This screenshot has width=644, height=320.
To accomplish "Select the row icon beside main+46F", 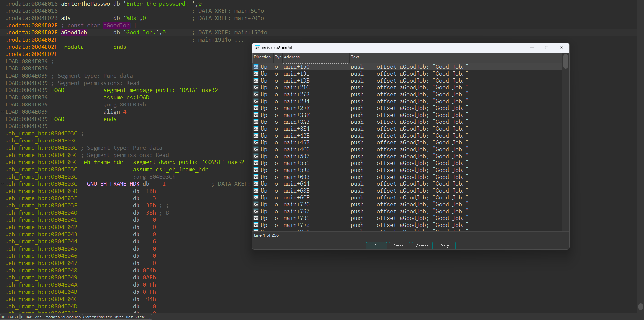I will pos(256,142).
